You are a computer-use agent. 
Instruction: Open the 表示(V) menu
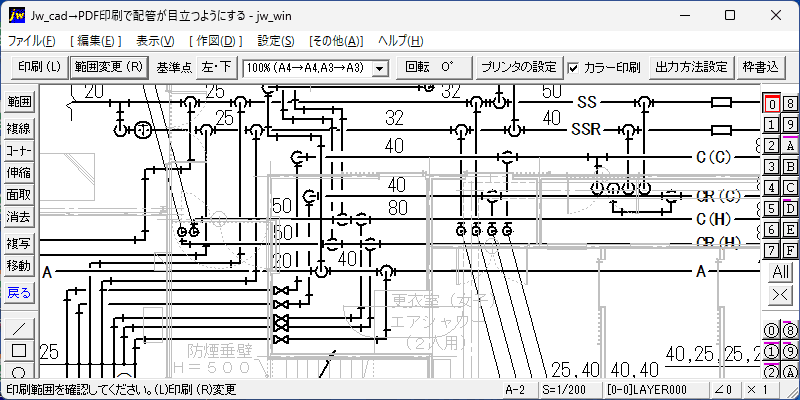pos(155,41)
